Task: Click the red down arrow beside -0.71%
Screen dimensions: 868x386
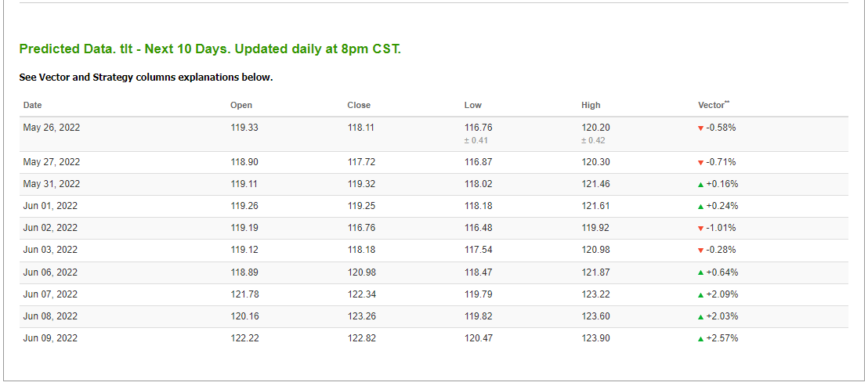Action: pos(700,163)
